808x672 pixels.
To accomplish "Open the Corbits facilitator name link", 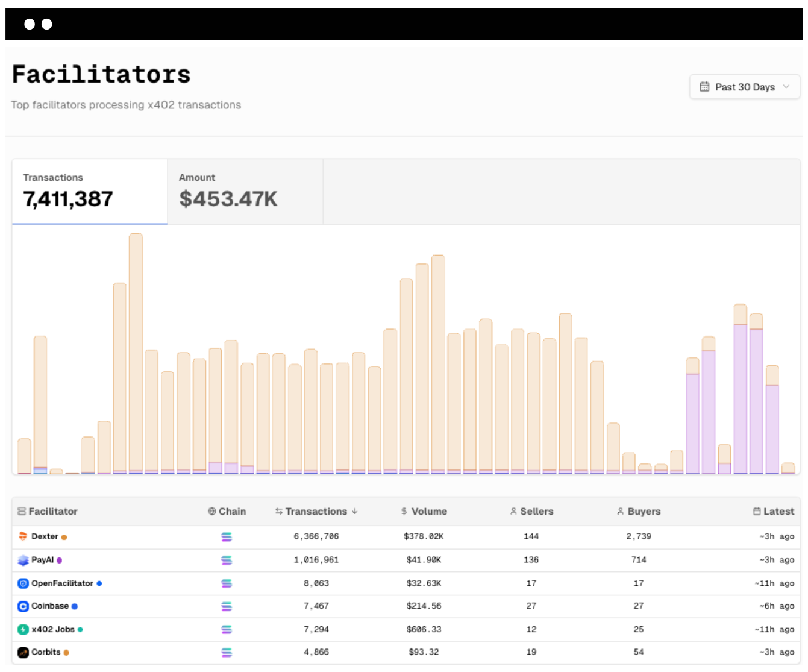I will 46,652.
